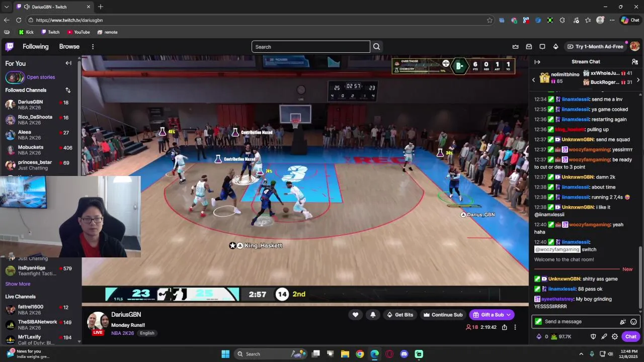Sort the Followed Channels list
The image size is (644, 362).
(68, 90)
